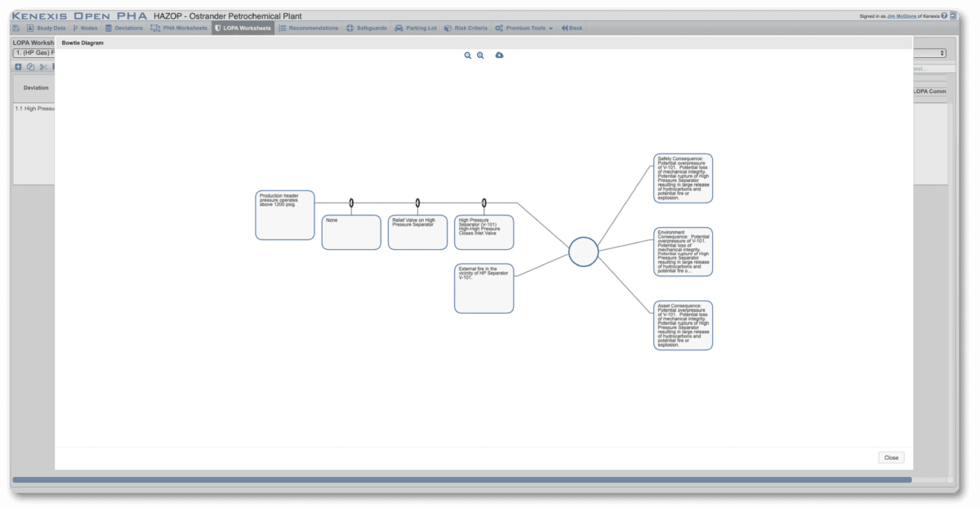
Task: Click the central circle of the bowtie
Action: click(x=583, y=252)
